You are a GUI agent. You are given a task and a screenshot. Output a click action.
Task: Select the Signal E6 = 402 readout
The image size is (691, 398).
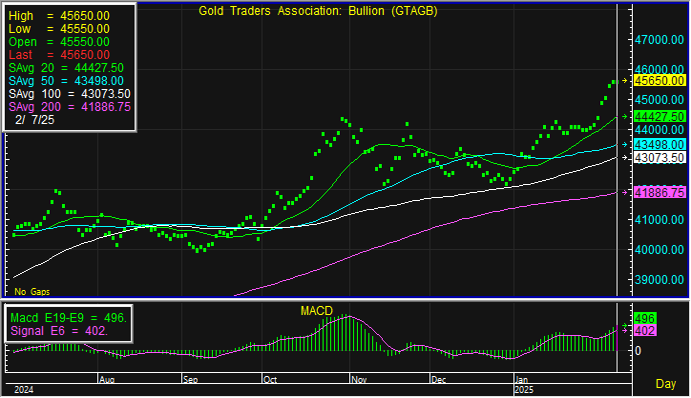point(59,331)
